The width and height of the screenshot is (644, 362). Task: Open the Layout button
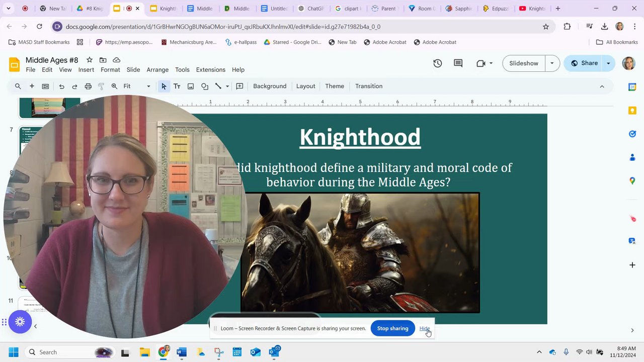click(306, 86)
